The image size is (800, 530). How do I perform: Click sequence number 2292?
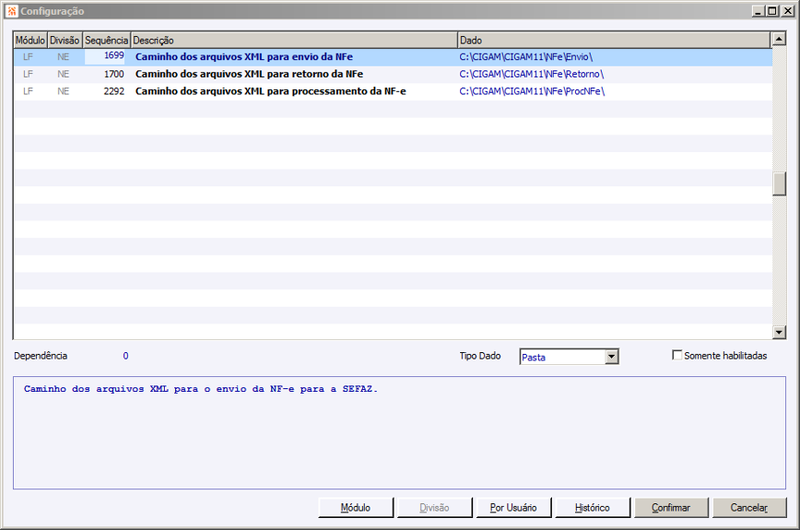(114, 91)
